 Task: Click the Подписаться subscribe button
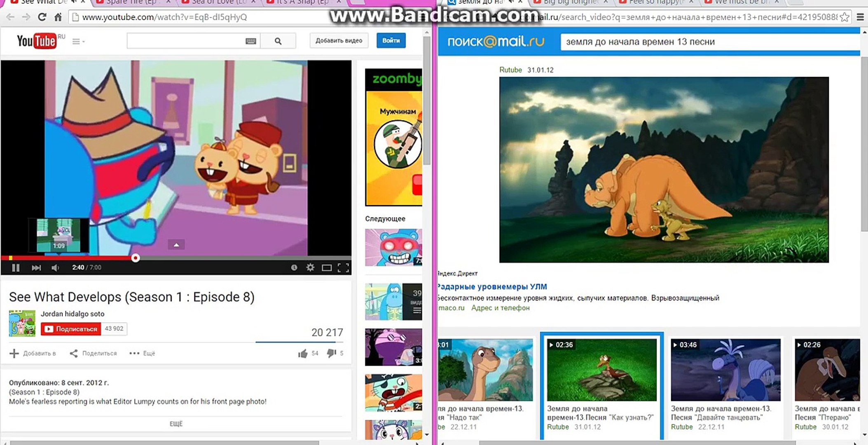pyautogui.click(x=71, y=329)
